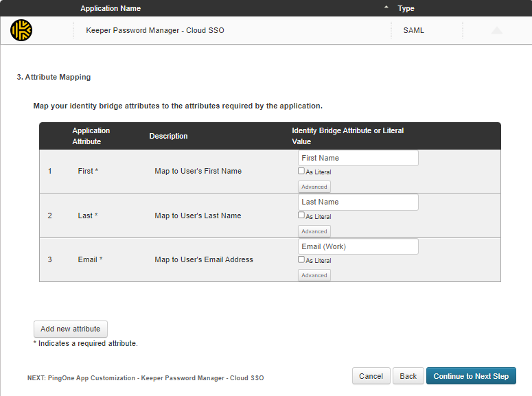Screen dimensions: 532x396
Task: Click the First Name attribute field
Action: point(358,158)
